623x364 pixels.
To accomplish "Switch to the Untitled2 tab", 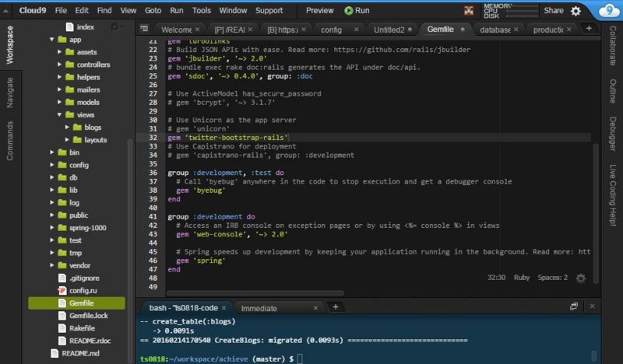I will pyautogui.click(x=389, y=30).
